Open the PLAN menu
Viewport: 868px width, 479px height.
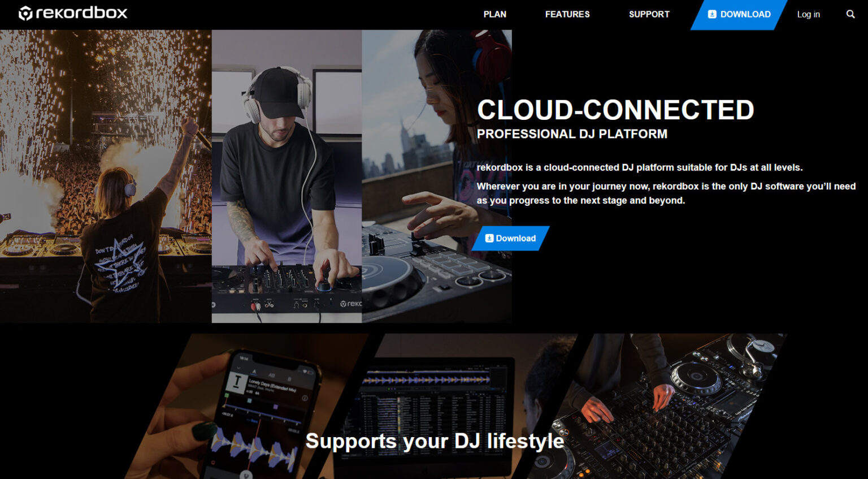[494, 14]
